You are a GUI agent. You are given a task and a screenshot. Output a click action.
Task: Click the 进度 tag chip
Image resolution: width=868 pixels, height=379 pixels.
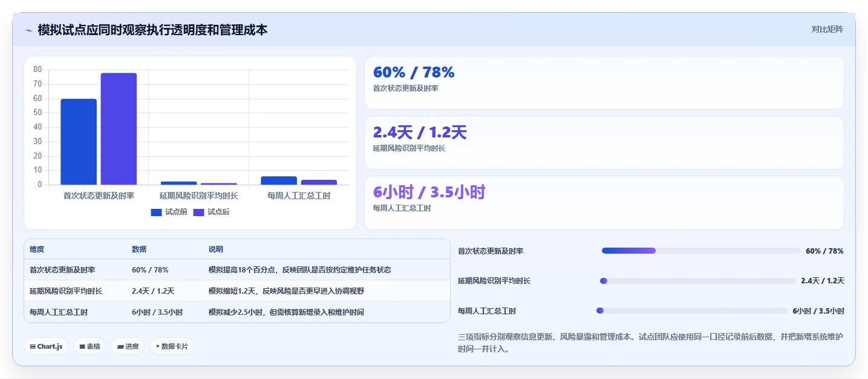pos(128,346)
